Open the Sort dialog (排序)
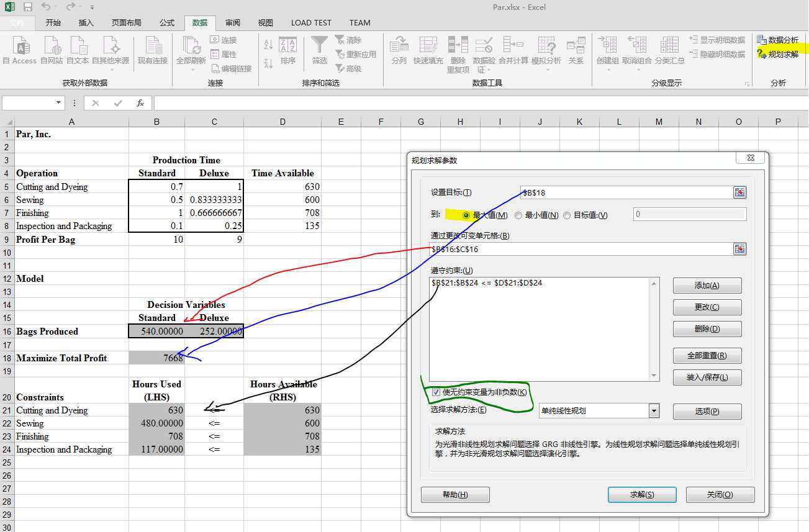The width and height of the screenshot is (809, 532). [x=288, y=51]
